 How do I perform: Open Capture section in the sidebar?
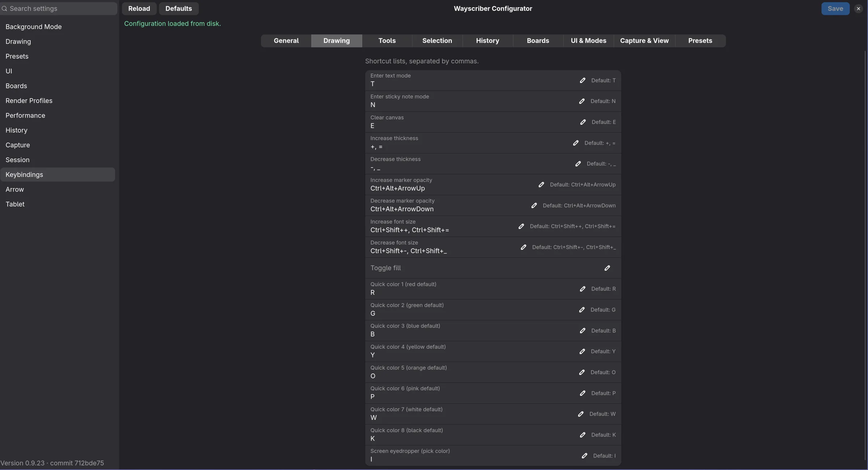coord(58,145)
